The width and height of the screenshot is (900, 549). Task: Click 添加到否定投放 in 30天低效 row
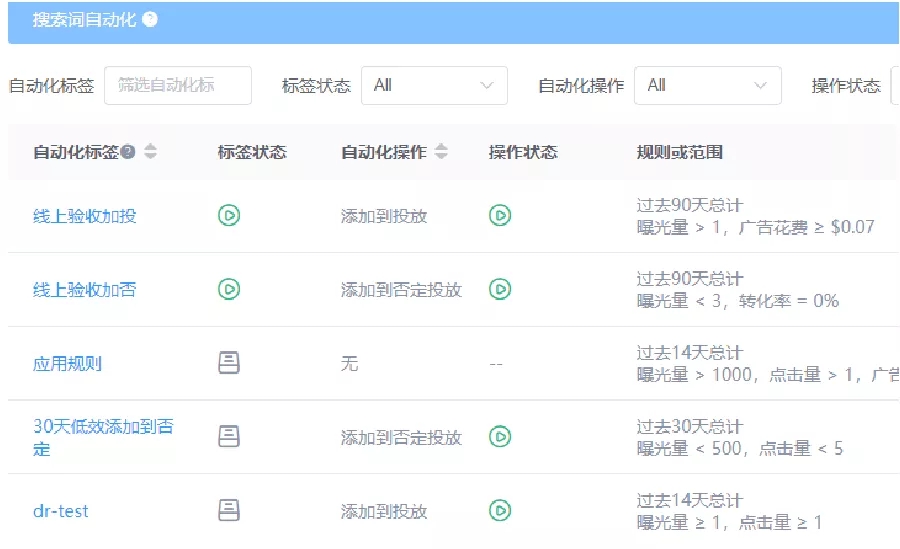point(401,438)
